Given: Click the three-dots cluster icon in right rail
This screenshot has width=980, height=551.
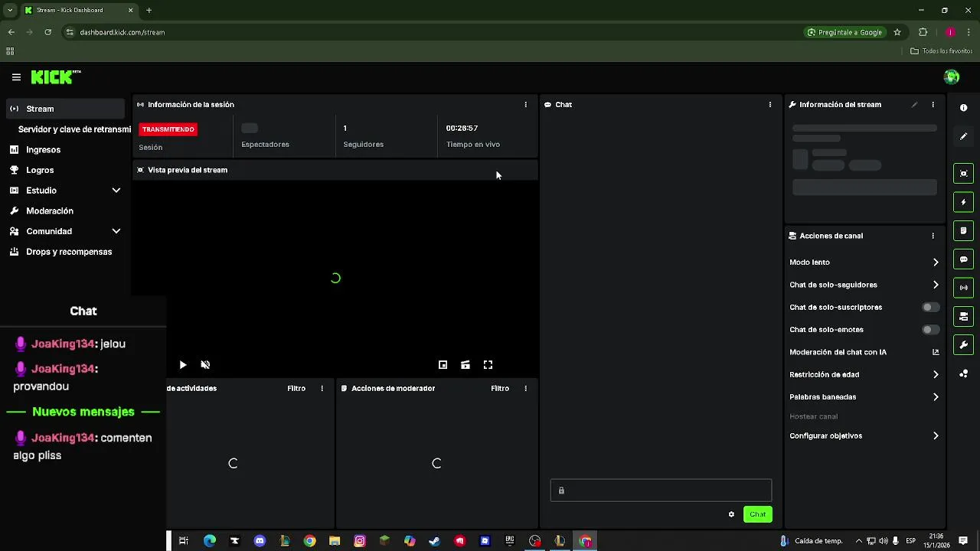Looking at the screenshot, I should (964, 373).
